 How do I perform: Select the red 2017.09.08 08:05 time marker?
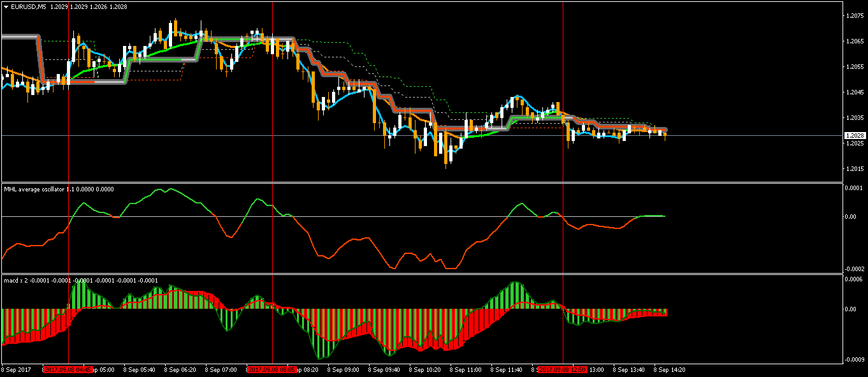pos(272,369)
